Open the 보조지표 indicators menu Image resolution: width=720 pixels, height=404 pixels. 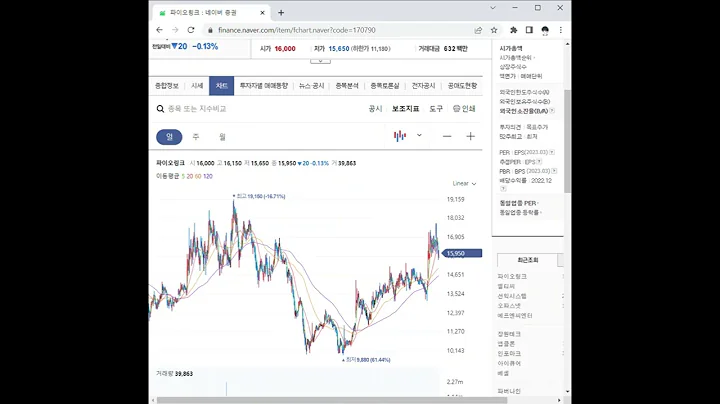tap(405, 109)
